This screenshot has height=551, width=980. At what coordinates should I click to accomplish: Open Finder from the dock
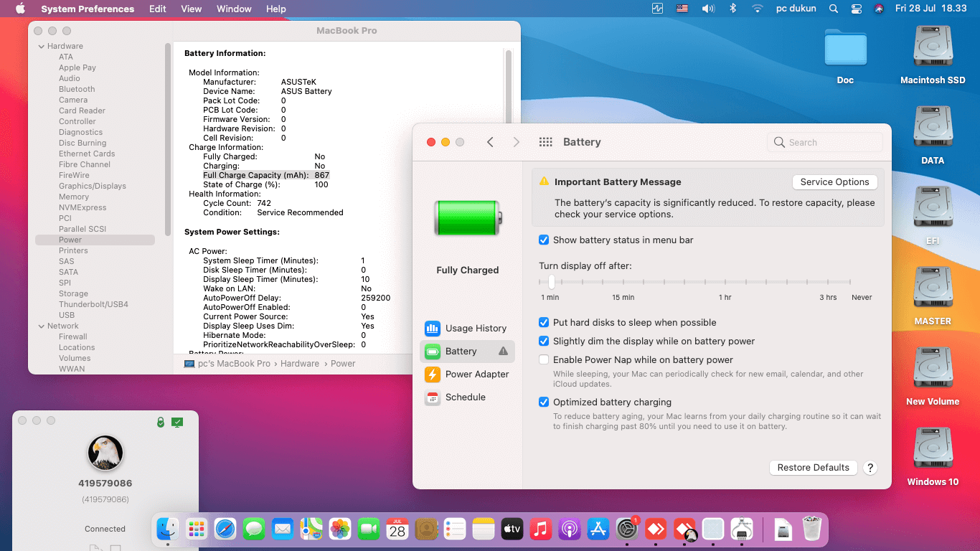pyautogui.click(x=168, y=529)
